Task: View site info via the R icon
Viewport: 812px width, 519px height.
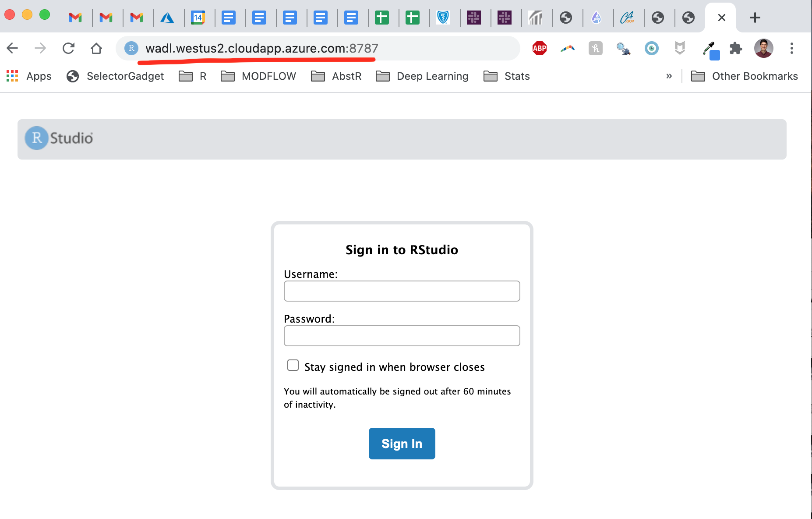Action: (131, 48)
